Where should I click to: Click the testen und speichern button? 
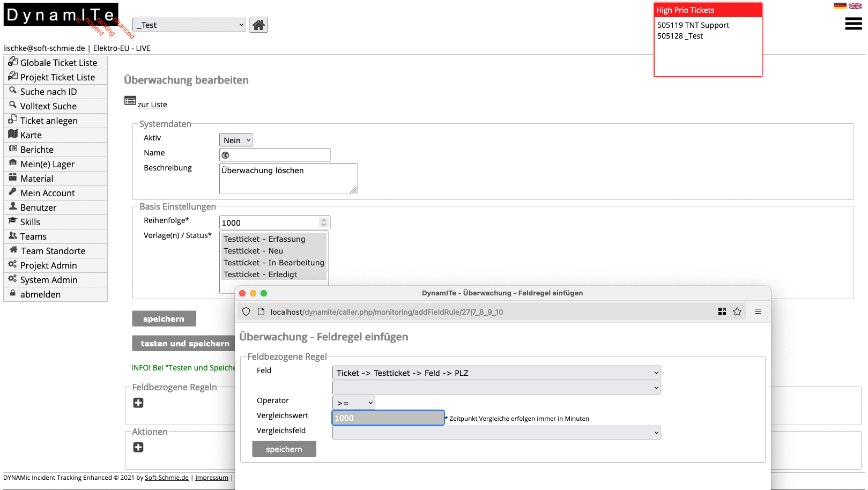[x=184, y=344]
